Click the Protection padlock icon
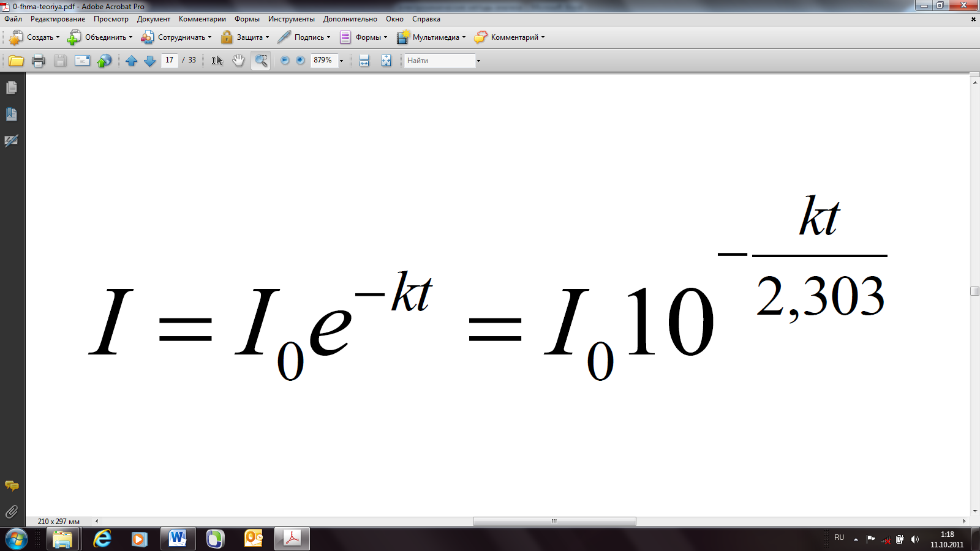The image size is (980, 551). pos(227,37)
